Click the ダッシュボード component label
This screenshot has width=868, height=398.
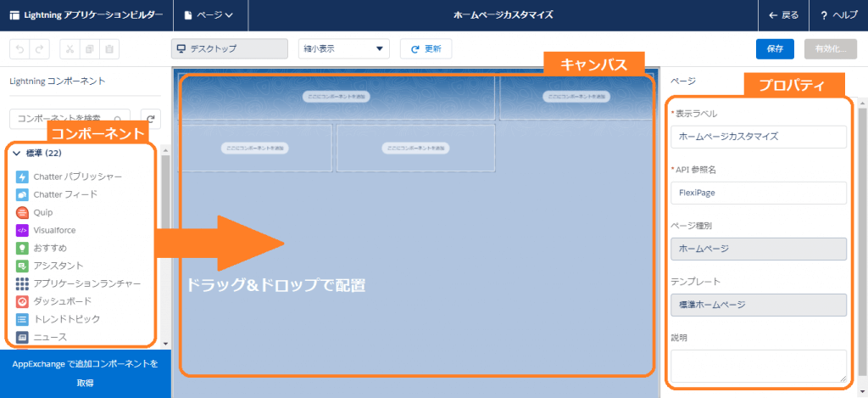tap(63, 301)
